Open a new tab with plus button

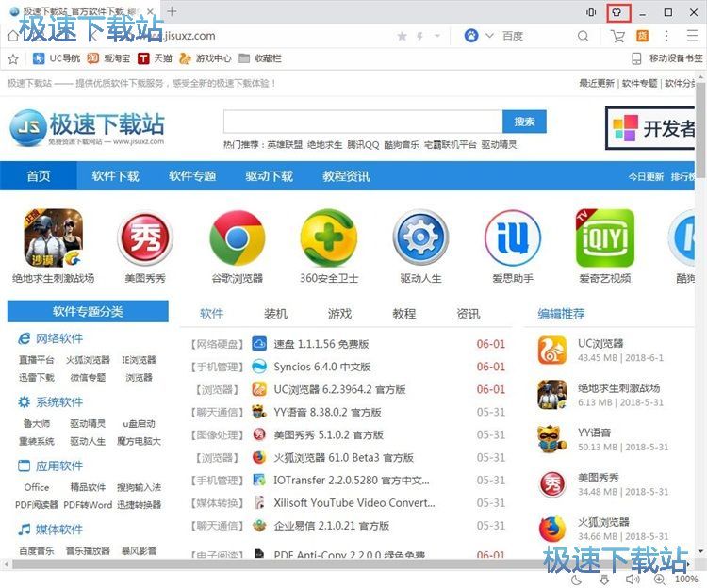pyautogui.click(x=172, y=11)
